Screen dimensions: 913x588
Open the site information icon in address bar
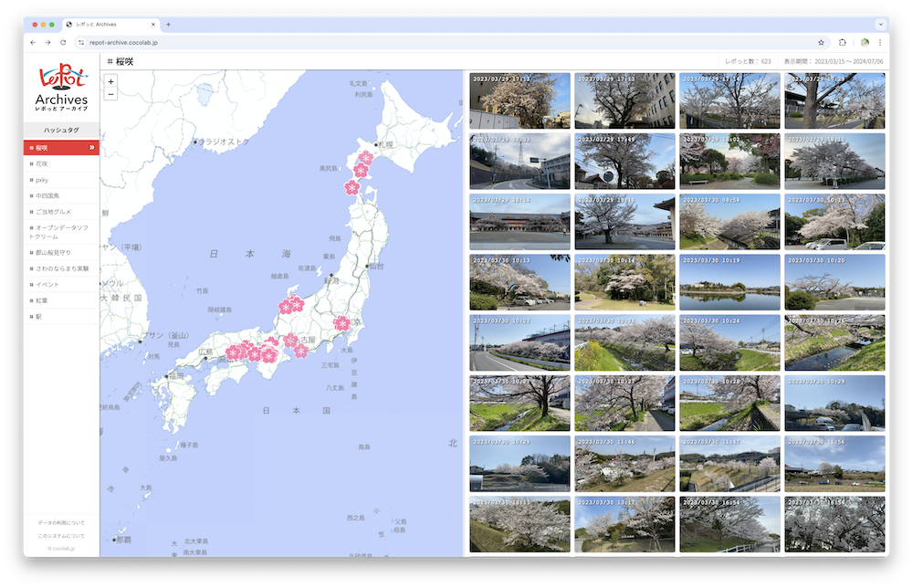point(80,43)
